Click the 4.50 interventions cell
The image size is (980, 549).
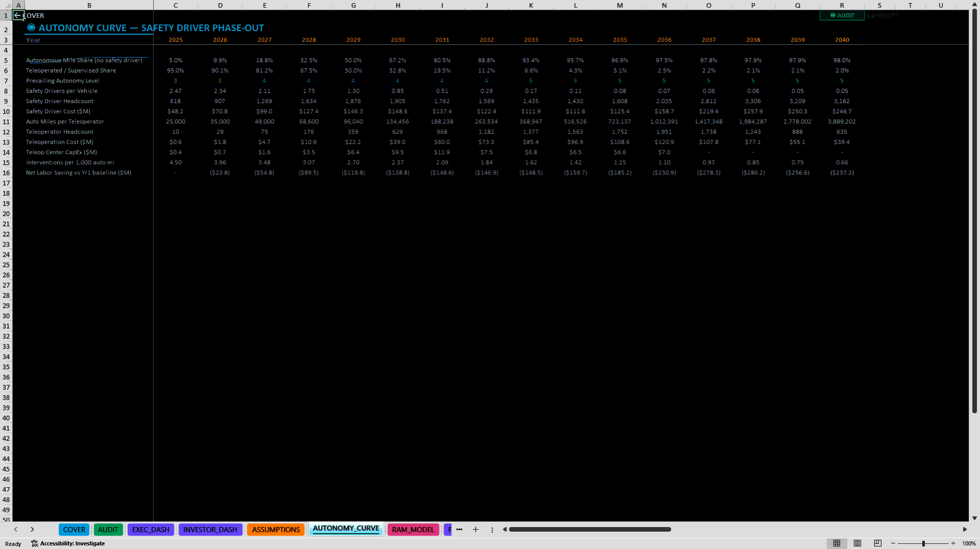[176, 162]
